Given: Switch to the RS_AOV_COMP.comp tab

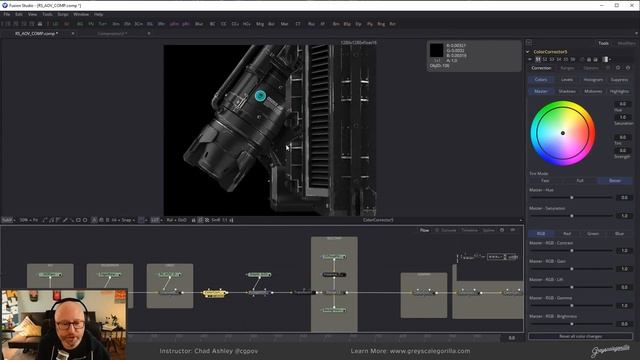Looking at the screenshot, I should pos(36,33).
